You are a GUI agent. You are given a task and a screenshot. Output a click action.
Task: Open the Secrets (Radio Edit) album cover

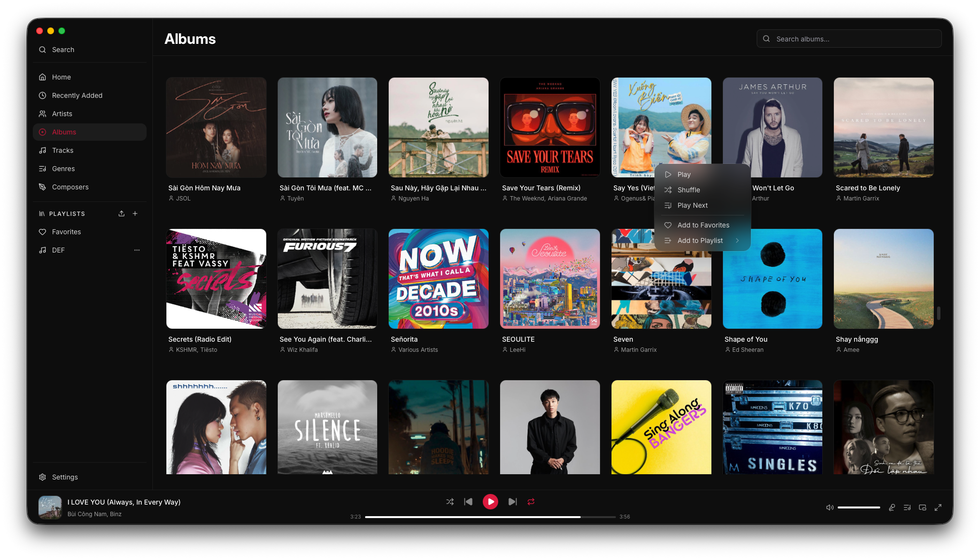pyautogui.click(x=216, y=279)
